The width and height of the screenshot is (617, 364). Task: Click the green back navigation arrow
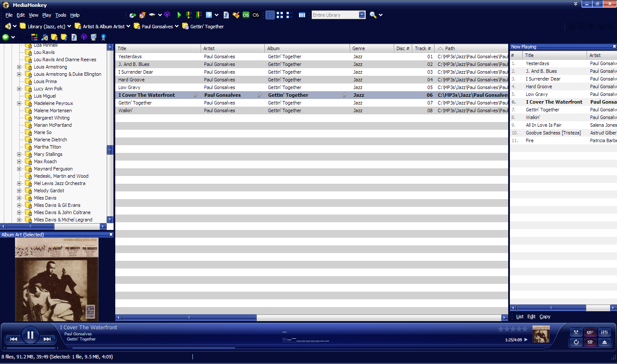pos(6,37)
